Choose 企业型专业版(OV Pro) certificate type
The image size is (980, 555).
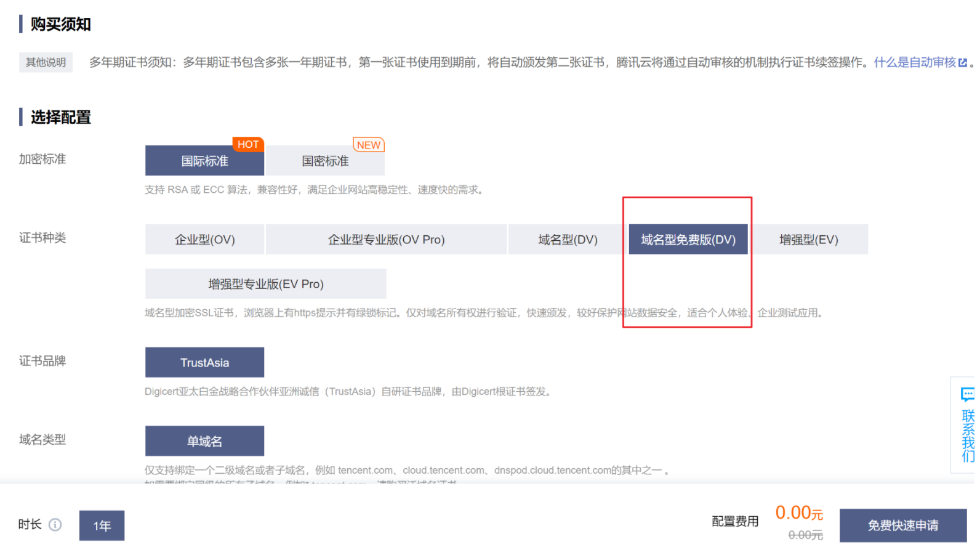pyautogui.click(x=386, y=240)
